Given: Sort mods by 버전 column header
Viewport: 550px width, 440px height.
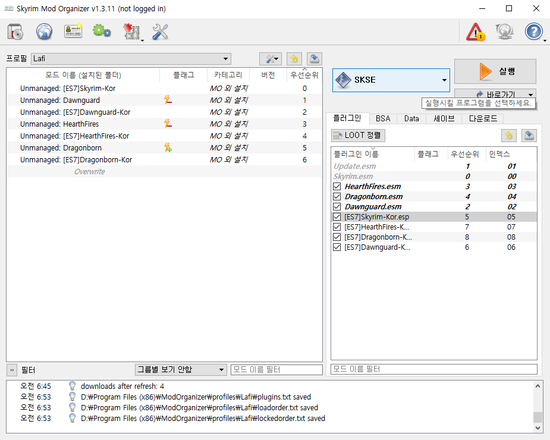Looking at the screenshot, I should tap(268, 75).
